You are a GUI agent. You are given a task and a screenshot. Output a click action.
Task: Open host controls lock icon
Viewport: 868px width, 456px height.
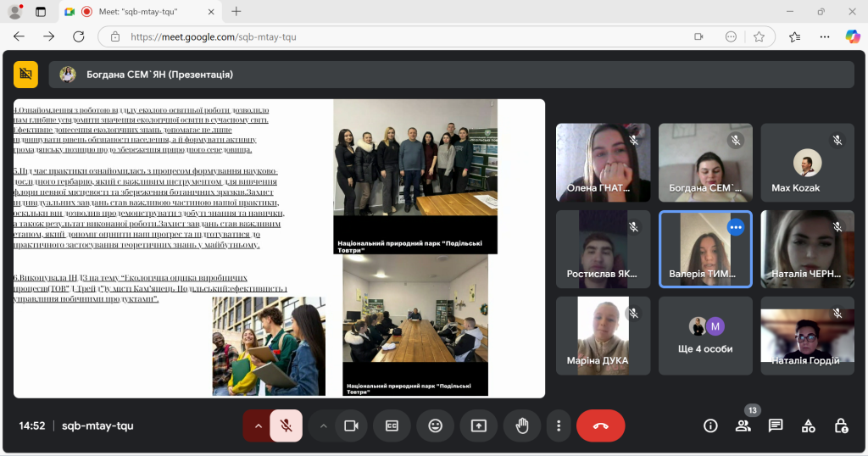840,425
